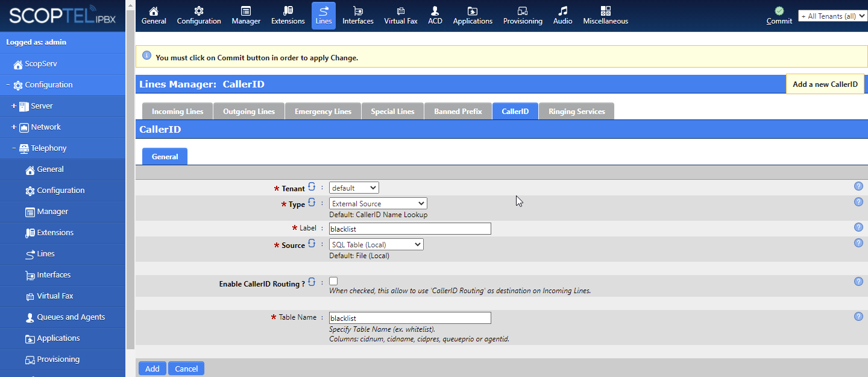The width and height of the screenshot is (868, 377).
Task: Switch to Ringing Services tab
Action: click(x=577, y=112)
